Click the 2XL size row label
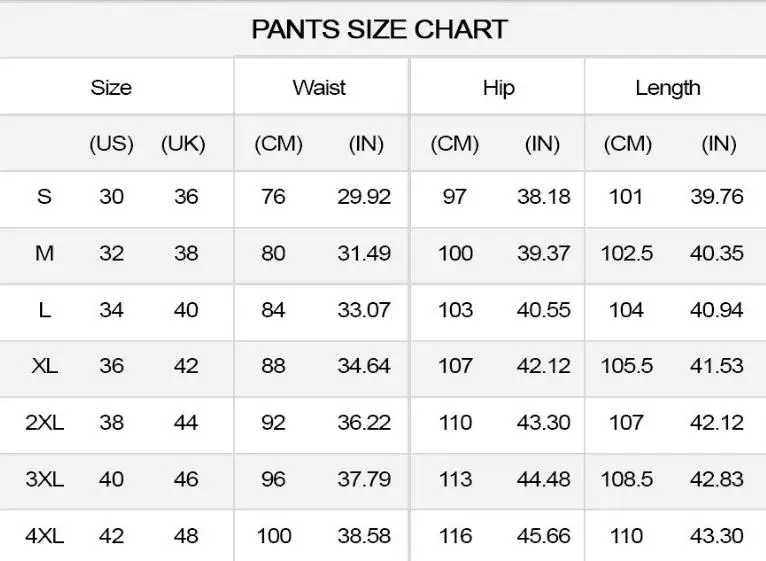The image size is (766, 561). click(44, 422)
